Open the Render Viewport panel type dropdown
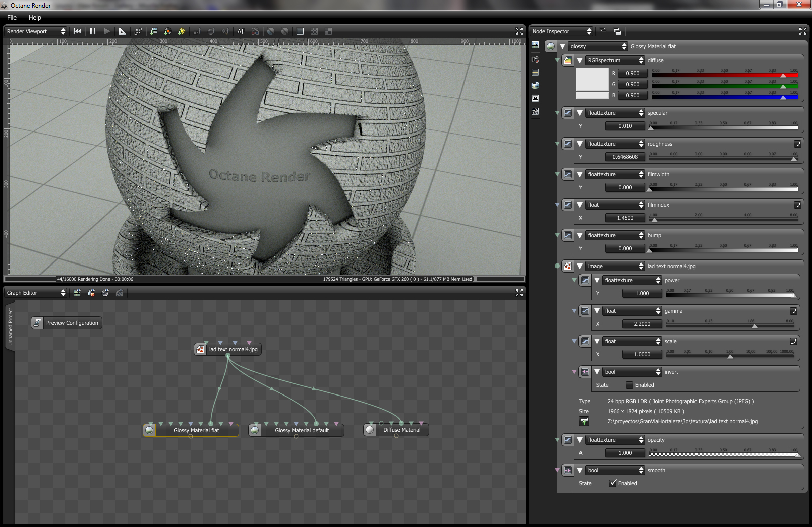This screenshot has width=812, height=527. (35, 31)
